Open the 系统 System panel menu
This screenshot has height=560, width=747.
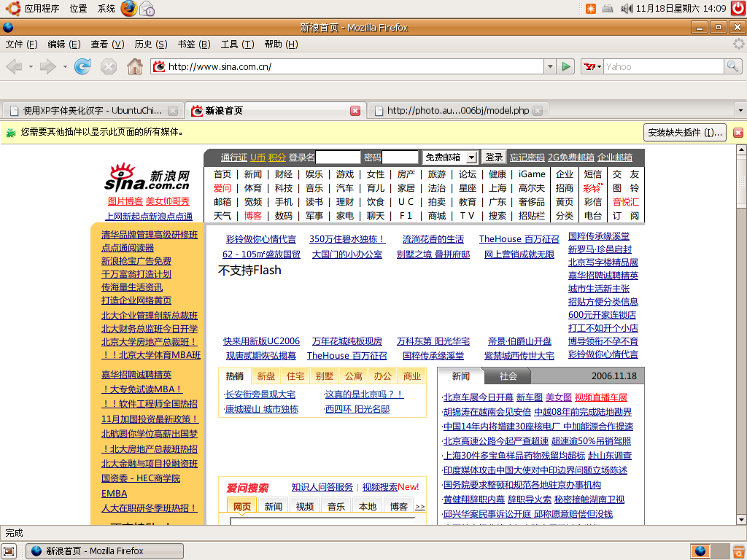click(106, 8)
